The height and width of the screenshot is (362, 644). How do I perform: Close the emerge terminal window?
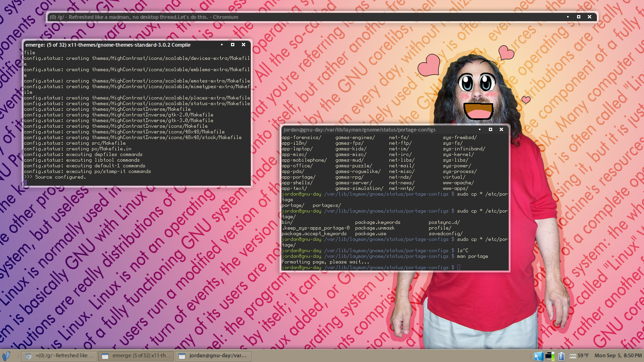coord(243,45)
